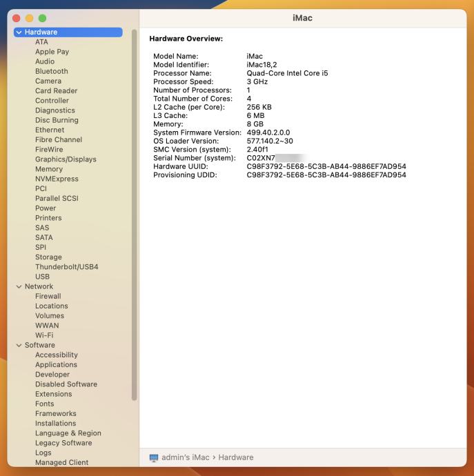Select Accessibility under Software
Screen dimensions: 474x476
(57, 355)
